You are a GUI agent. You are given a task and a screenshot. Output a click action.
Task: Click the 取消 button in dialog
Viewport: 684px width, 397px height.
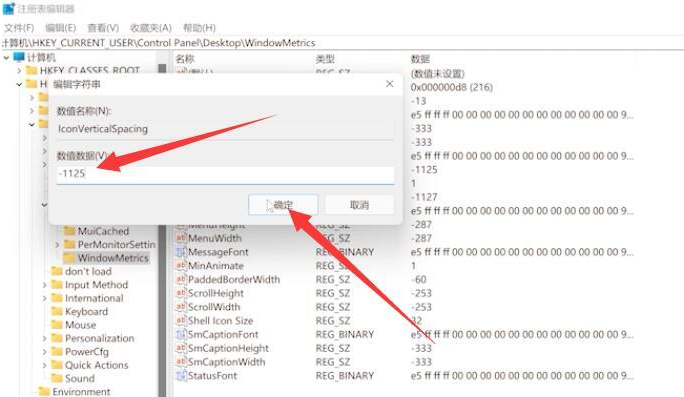pos(359,205)
